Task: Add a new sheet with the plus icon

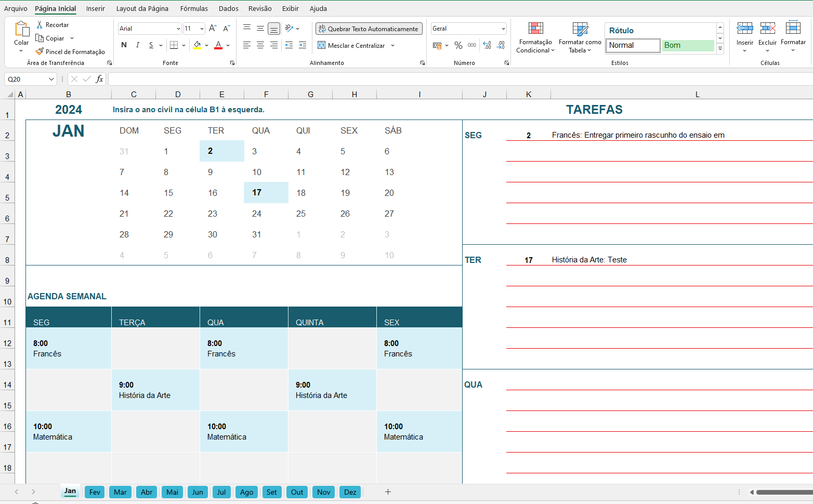Action: pyautogui.click(x=388, y=492)
